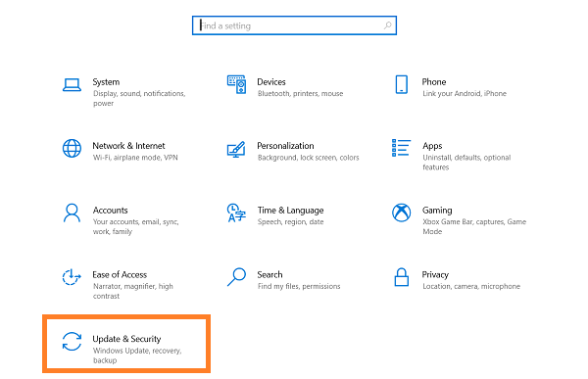Image resolution: width=588 pixels, height=379 pixels.
Task: Click 'Windows Update, recovery, backup' description
Action: coord(137,355)
